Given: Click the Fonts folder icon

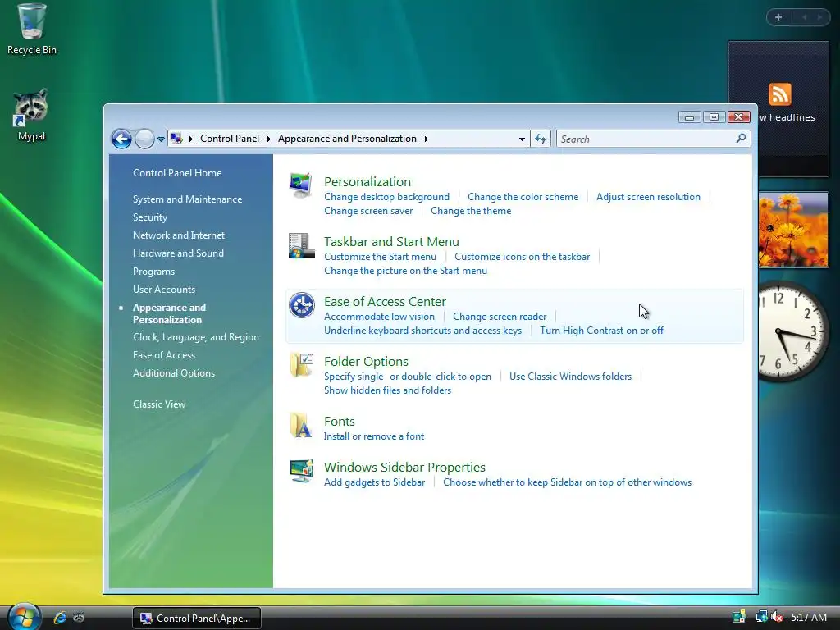Looking at the screenshot, I should click(x=300, y=426).
